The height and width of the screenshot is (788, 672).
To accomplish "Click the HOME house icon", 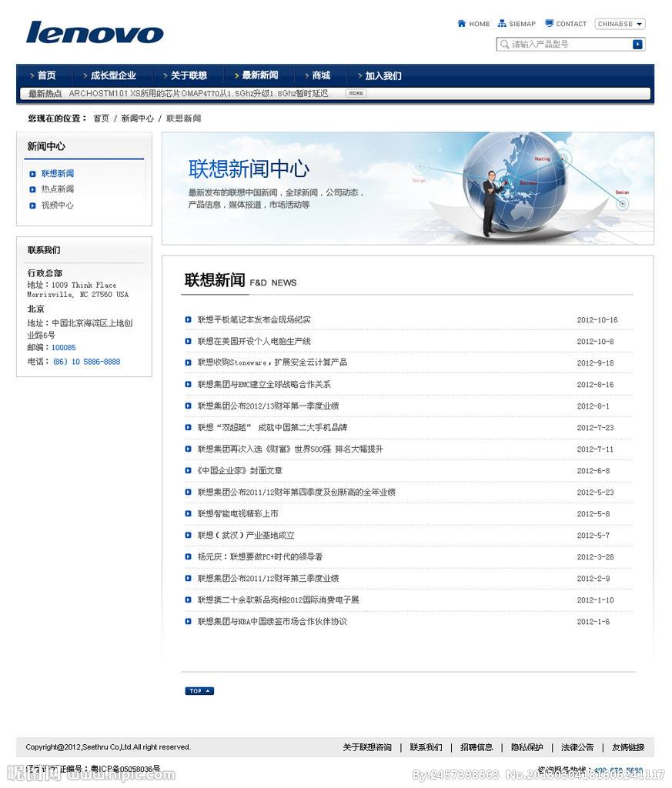I will [x=461, y=24].
